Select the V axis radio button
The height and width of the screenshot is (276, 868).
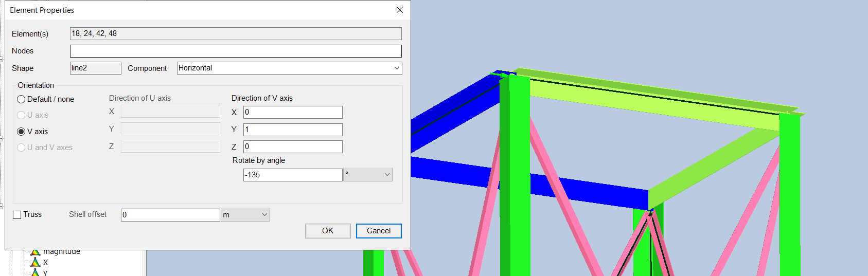(x=21, y=132)
